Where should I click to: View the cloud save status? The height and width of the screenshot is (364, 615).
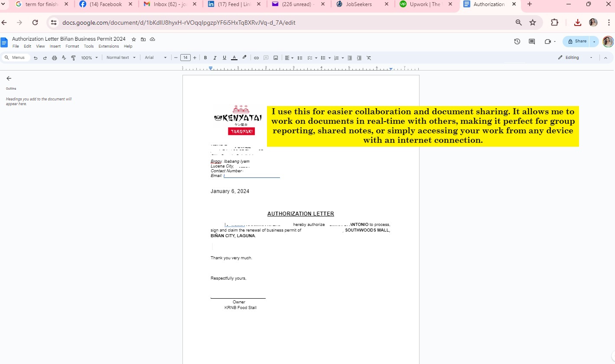(153, 39)
